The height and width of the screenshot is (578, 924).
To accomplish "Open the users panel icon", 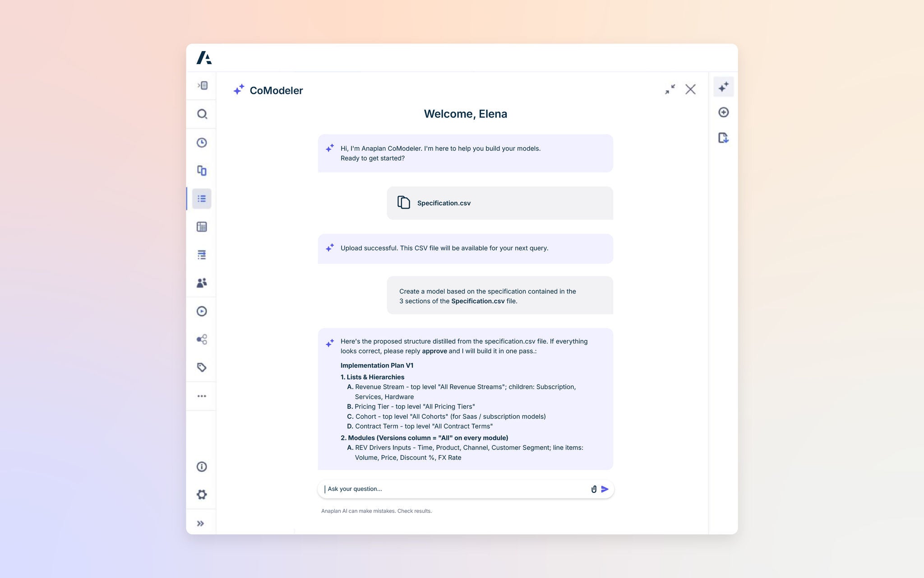I will pos(202,282).
